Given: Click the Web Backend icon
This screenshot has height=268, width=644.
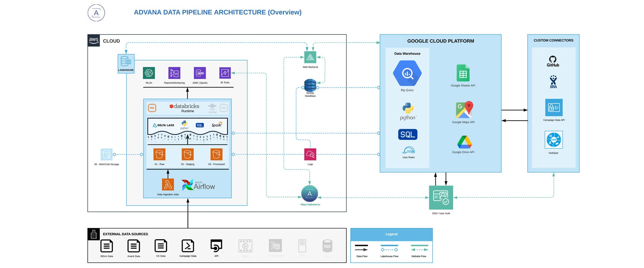Looking at the screenshot, I should tap(310, 57).
